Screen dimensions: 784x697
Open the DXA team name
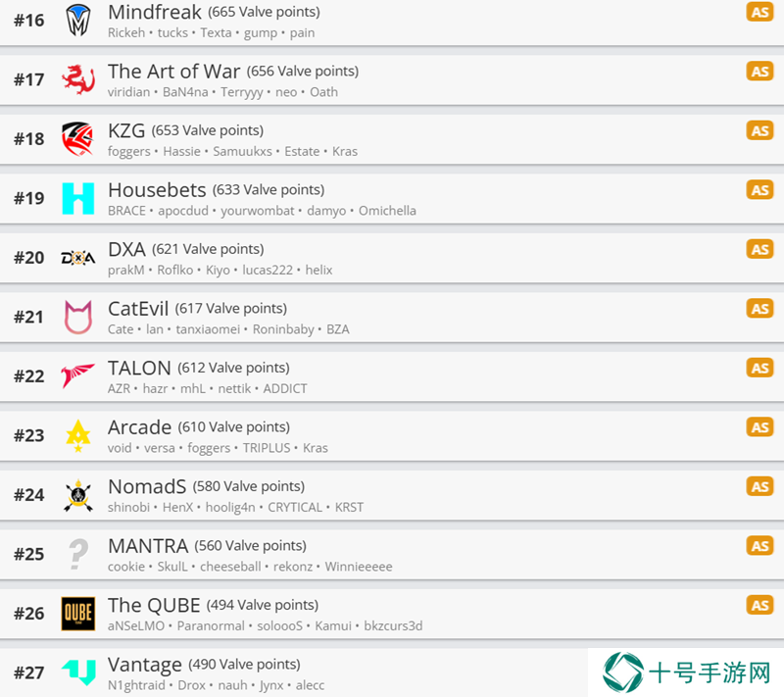(127, 249)
